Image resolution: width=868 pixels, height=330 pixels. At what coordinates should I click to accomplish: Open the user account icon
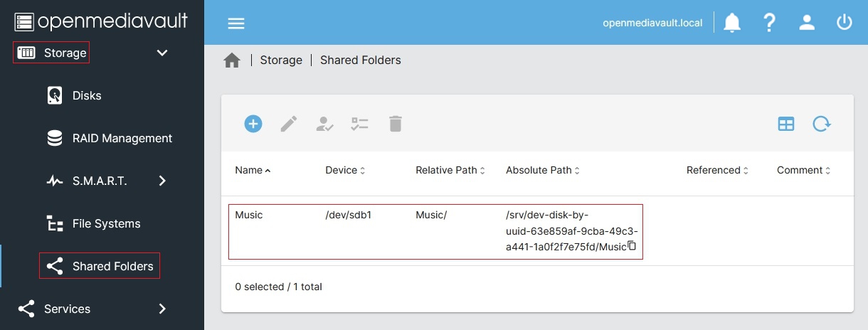coord(806,23)
